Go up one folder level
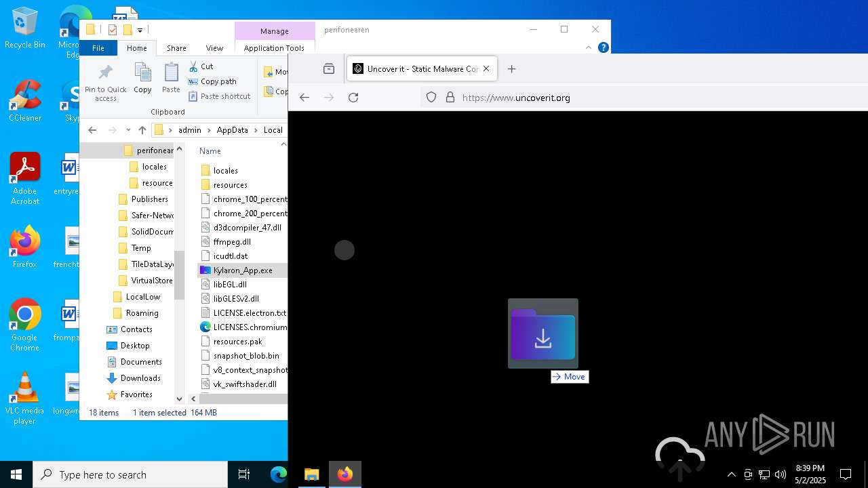This screenshot has height=488, width=868. tap(142, 130)
